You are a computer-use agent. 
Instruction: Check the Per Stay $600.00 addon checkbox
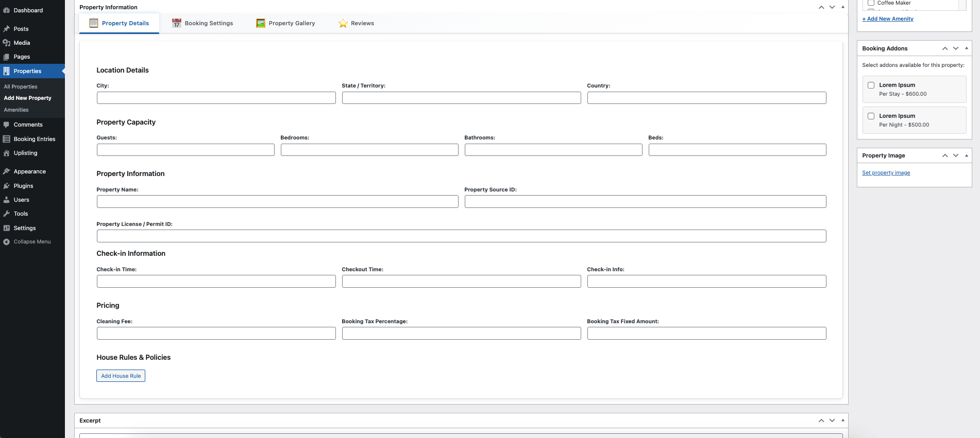871,85
